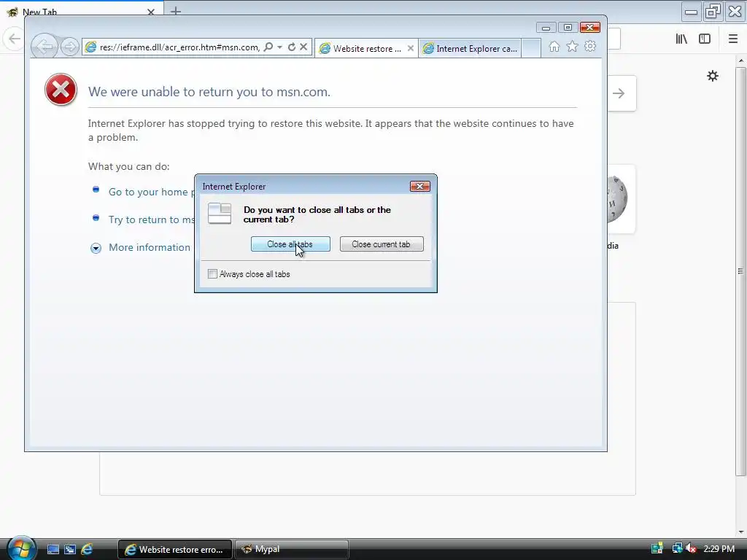Open a new tab with Mypal plus button
The width and height of the screenshot is (747, 560).
[x=176, y=10]
